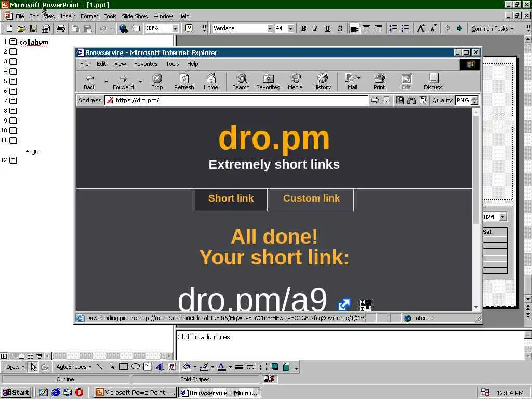Click the binoculars icon in IE address bar
The image size is (532, 399).
411,100
